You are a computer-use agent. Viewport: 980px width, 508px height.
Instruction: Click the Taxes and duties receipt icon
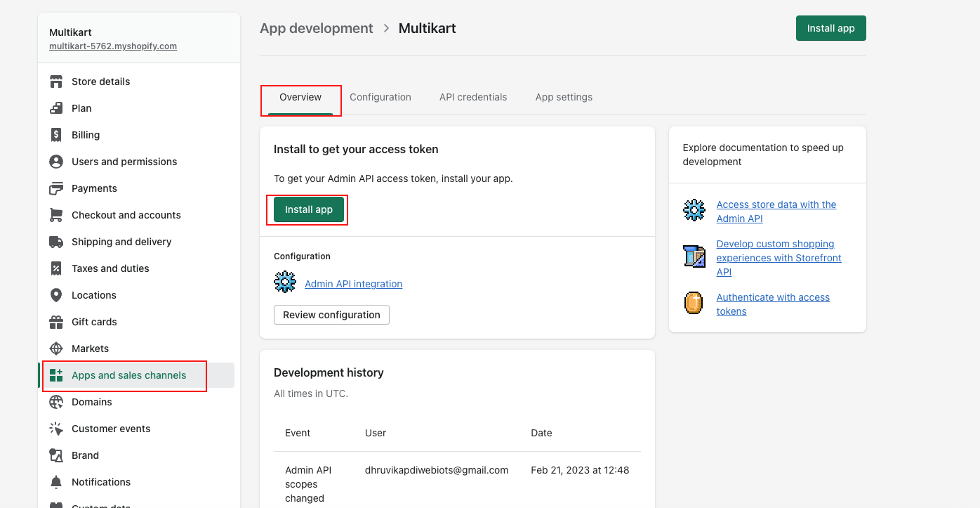(x=56, y=268)
